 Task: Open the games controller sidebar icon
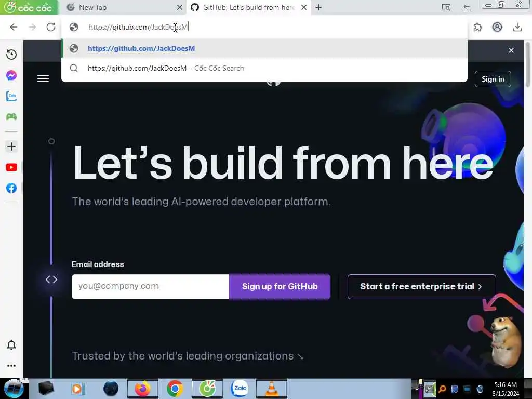tap(11, 117)
